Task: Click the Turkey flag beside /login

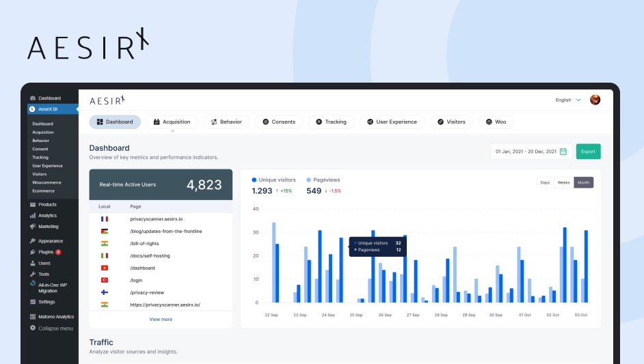Action: pyautogui.click(x=105, y=280)
